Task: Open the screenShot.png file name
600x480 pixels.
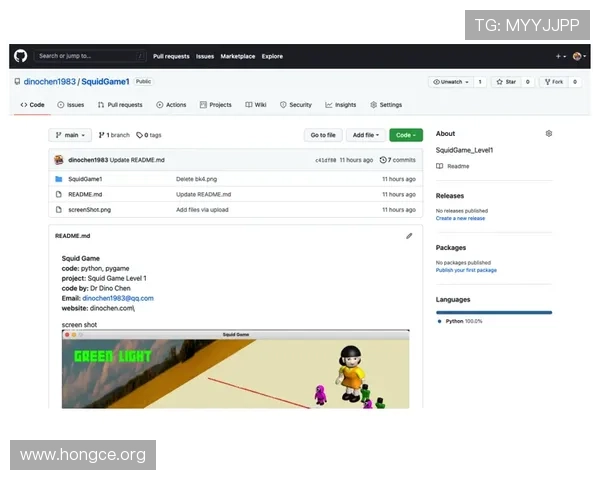Action: coord(90,210)
